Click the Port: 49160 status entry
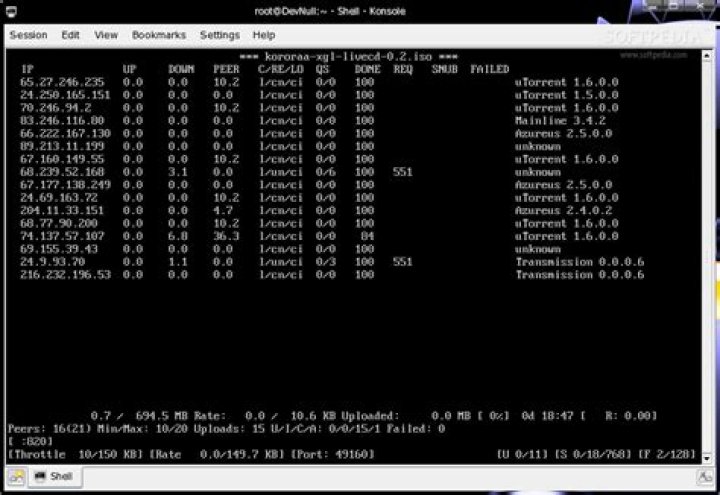720x495 pixels. [332, 455]
